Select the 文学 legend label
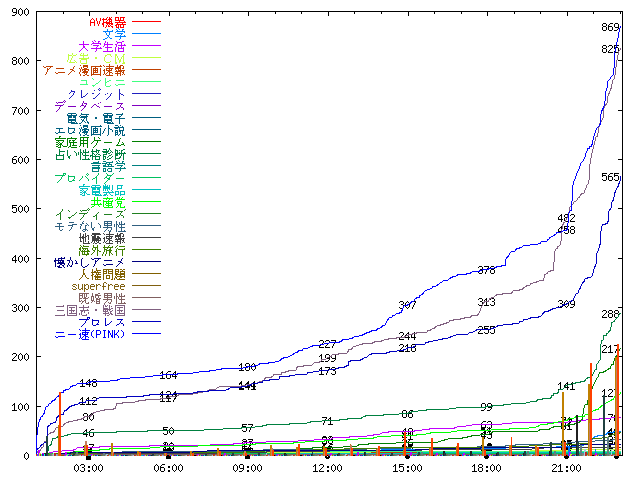The image size is (640, 480). [x=114, y=34]
